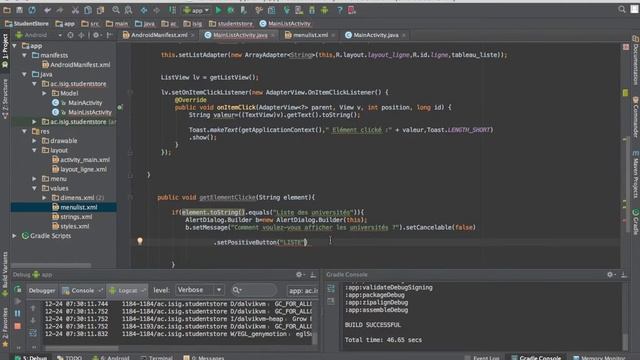
Task: Click the Rerun debug icon
Action: click(x=18, y=289)
